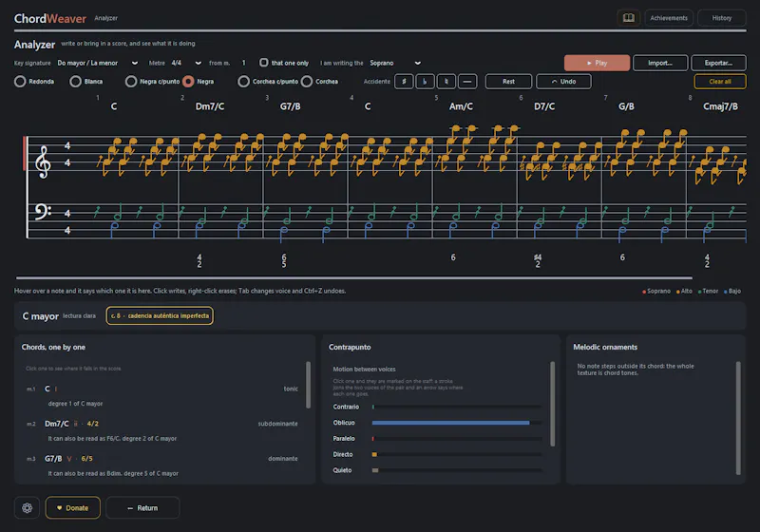The width and height of the screenshot is (760, 532).
Task: Click the sharp accidental button
Action: pyautogui.click(x=404, y=82)
